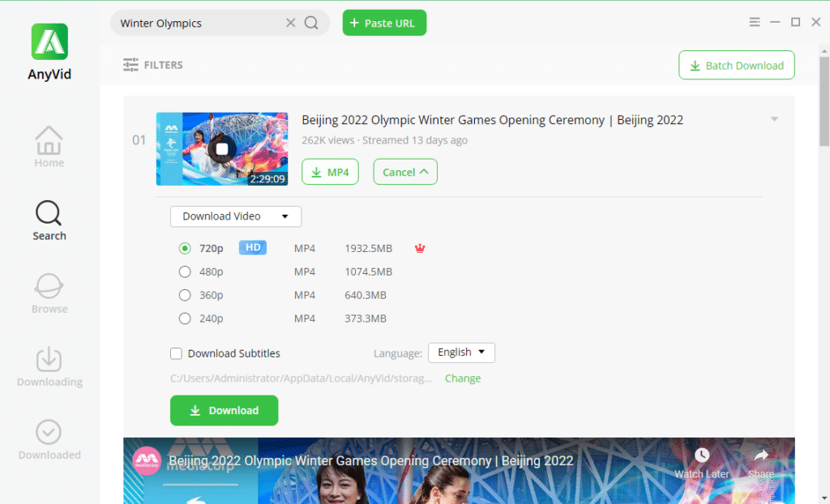Open the hamburger menu in the title bar

755,22
